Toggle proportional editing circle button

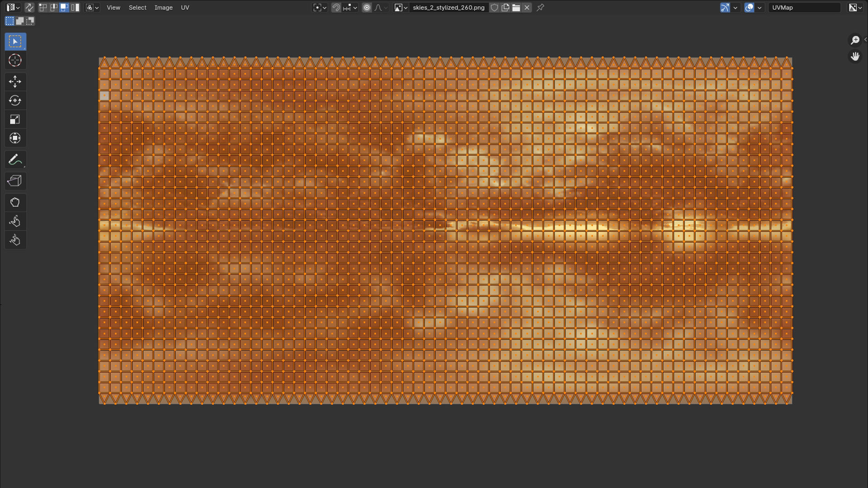(x=367, y=7)
